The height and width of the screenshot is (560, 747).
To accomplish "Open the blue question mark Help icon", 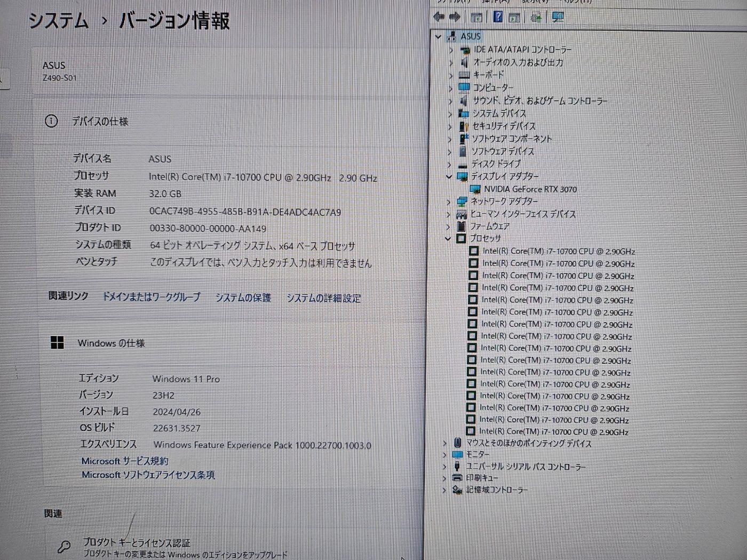I will coord(498,17).
